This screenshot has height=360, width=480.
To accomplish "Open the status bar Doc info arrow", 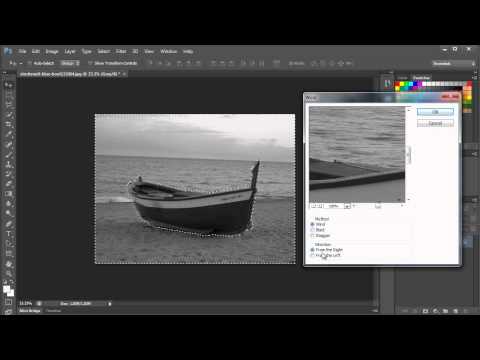I will click(110, 304).
